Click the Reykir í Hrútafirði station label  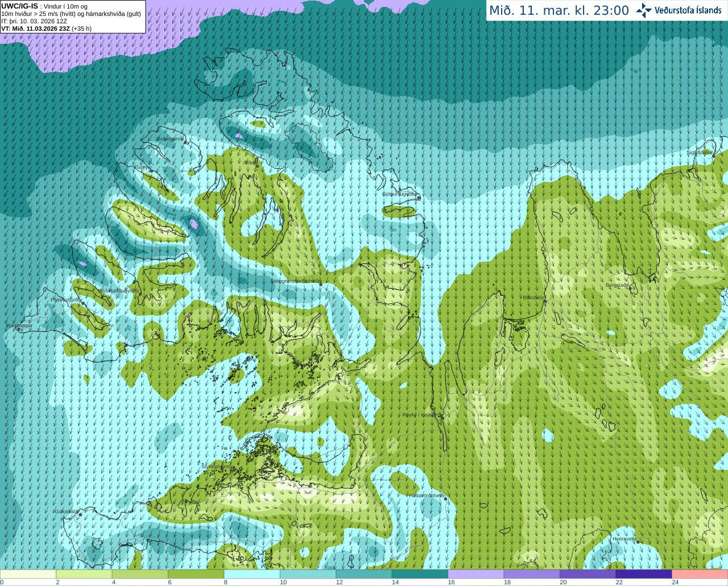pos(421,415)
